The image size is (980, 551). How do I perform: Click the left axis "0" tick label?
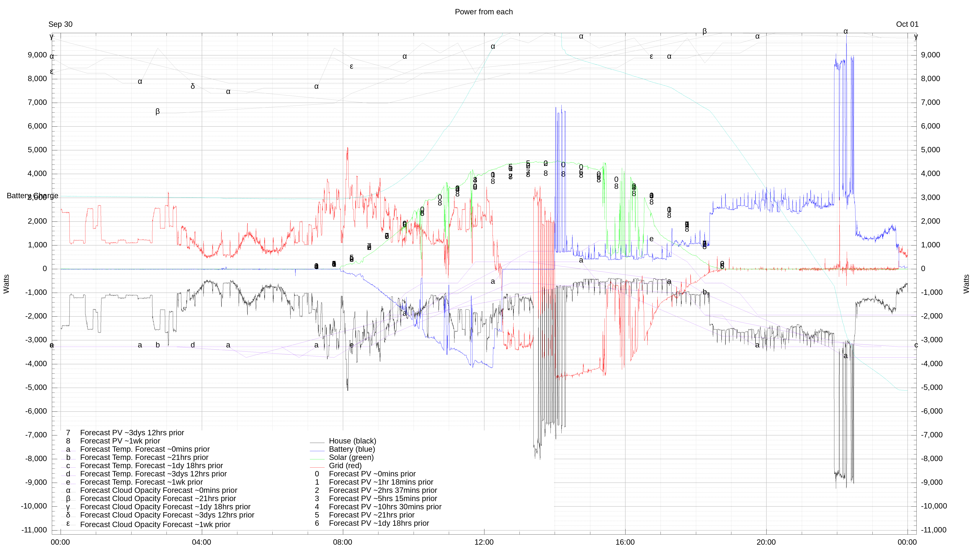45,269
